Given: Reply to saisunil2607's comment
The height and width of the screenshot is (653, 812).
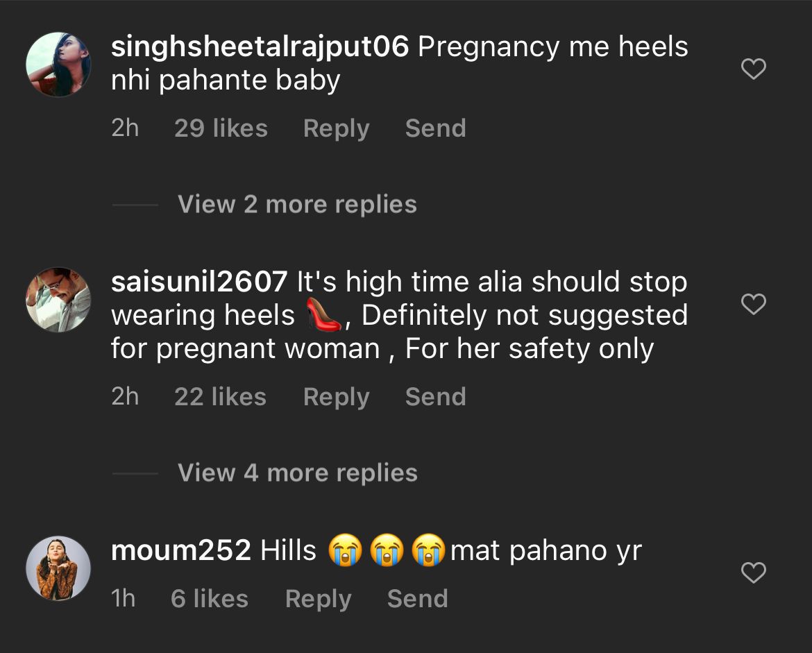Looking at the screenshot, I should (336, 397).
